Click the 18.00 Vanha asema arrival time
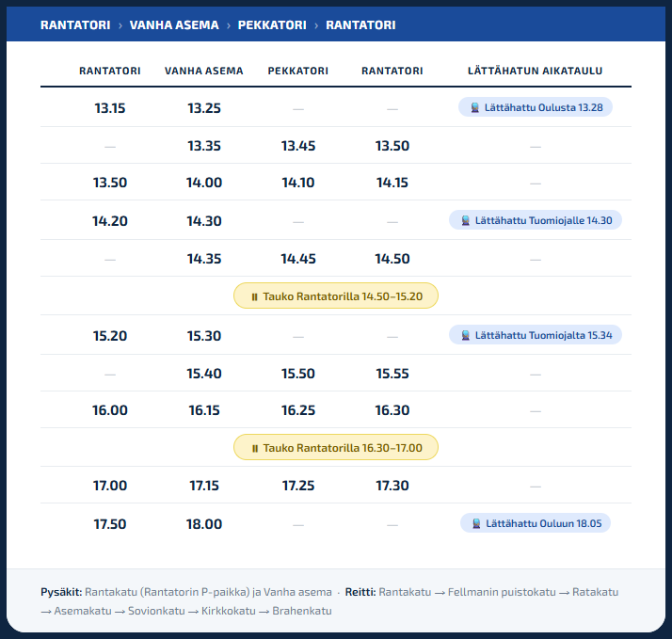 tap(204, 523)
